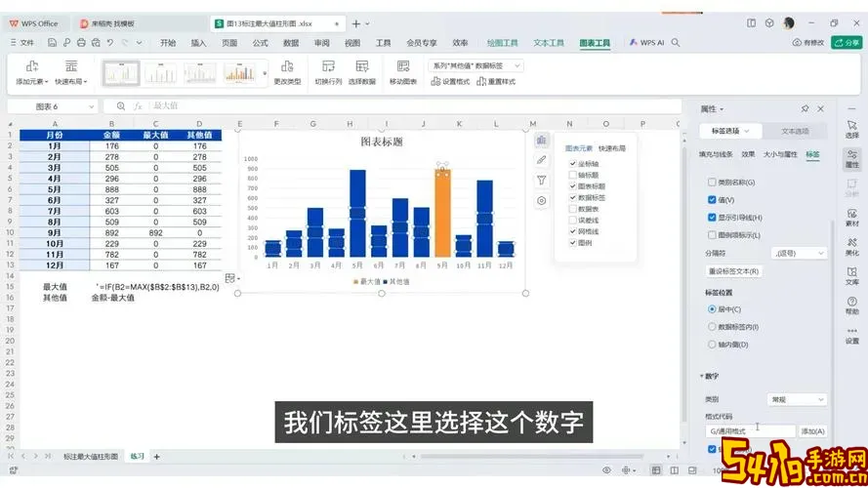Toggle 图例 (Legend) checkbox in chart elements
Image resolution: width=868 pixels, height=488 pixels.
coord(573,243)
